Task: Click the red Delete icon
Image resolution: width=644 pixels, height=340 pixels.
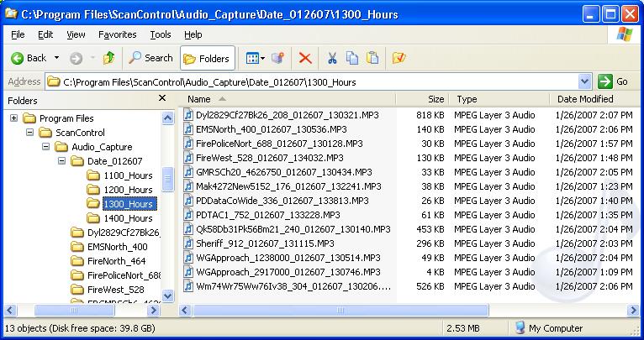Action: (x=305, y=58)
